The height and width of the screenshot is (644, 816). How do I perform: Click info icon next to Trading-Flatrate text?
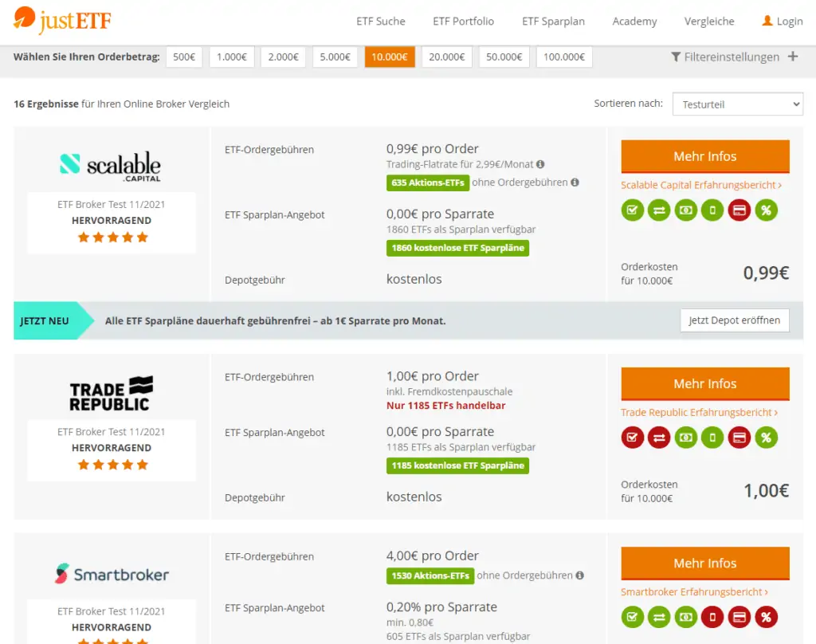tap(540, 164)
